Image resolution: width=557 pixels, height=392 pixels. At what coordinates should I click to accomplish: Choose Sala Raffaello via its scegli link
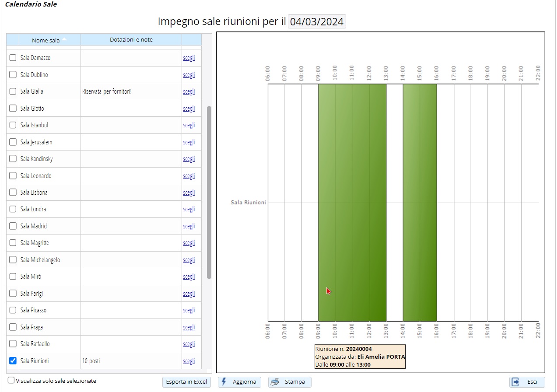point(189,344)
